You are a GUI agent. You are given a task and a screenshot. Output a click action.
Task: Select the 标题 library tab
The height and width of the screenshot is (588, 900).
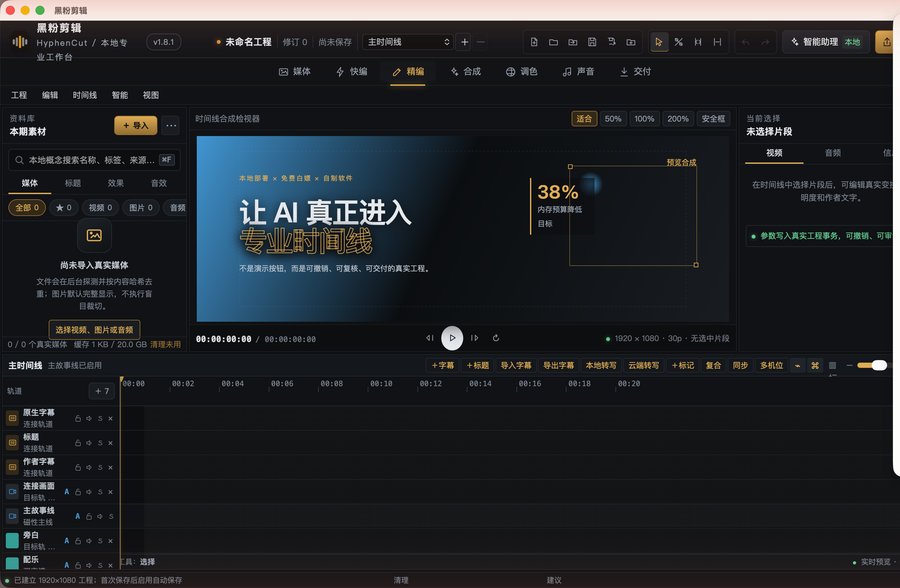[x=73, y=183]
